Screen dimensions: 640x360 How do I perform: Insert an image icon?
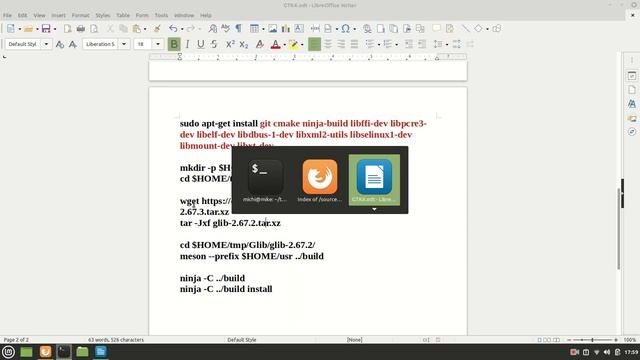click(273, 29)
